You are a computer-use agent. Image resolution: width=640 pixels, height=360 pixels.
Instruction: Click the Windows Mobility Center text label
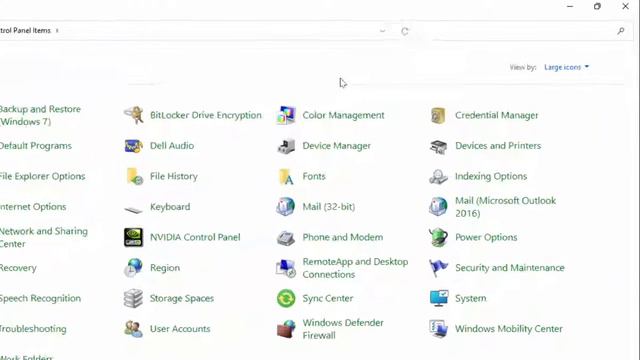click(509, 329)
